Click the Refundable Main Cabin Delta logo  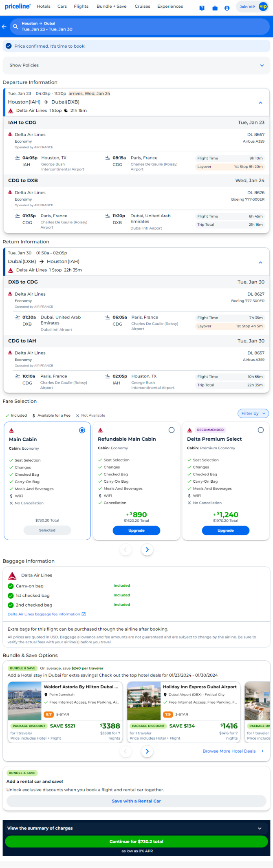100,430
